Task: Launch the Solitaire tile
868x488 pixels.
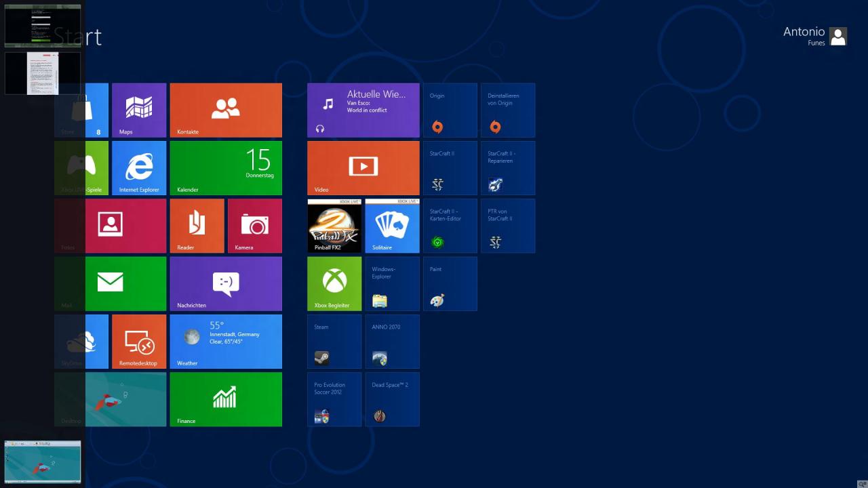Action: [393, 226]
